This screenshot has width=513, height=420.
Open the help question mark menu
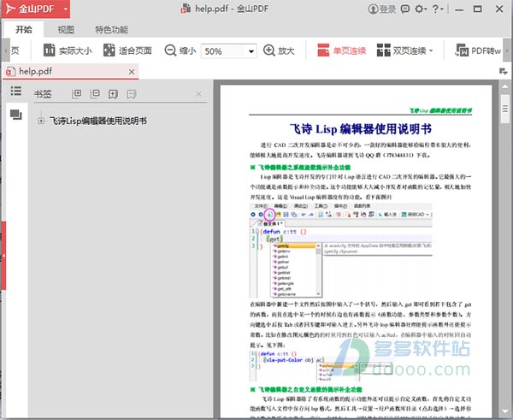[x=438, y=9]
